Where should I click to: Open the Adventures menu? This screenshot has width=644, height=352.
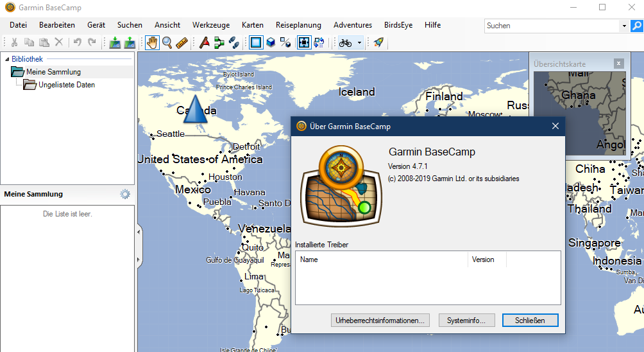(353, 25)
